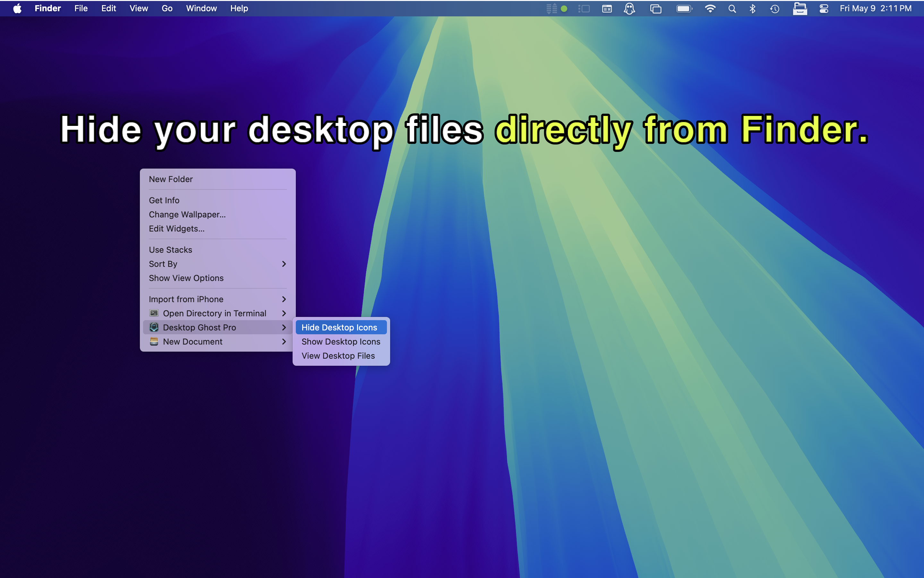The width and height of the screenshot is (924, 578).
Task: Open Desktop Ghost Pro ghost menu bar icon
Action: pos(629,8)
